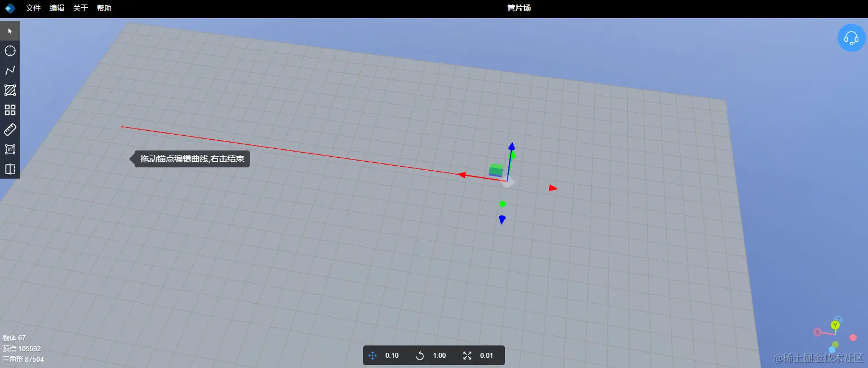Click the Z axis circle on view gizmo
Viewport: 868px width, 368px height.
(839, 319)
